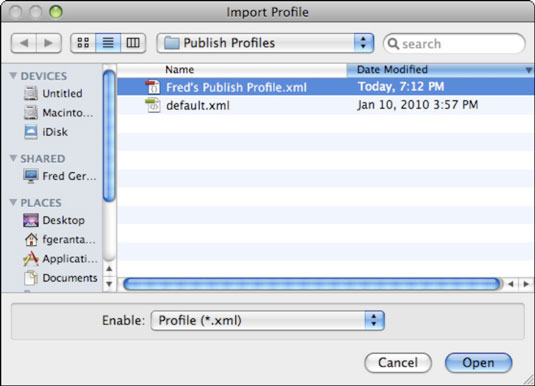Image resolution: width=535 pixels, height=386 pixels.
Task: Click the file list scroll left arrow
Action: coord(511,284)
